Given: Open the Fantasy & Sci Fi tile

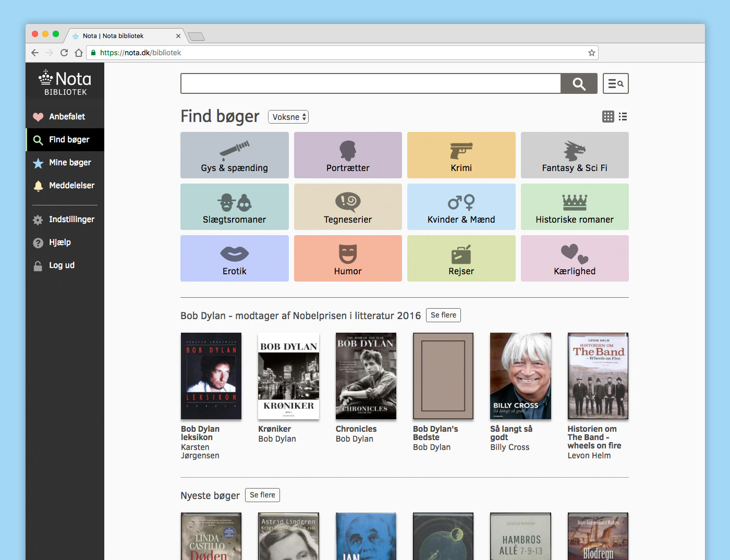Looking at the screenshot, I should 575,155.
